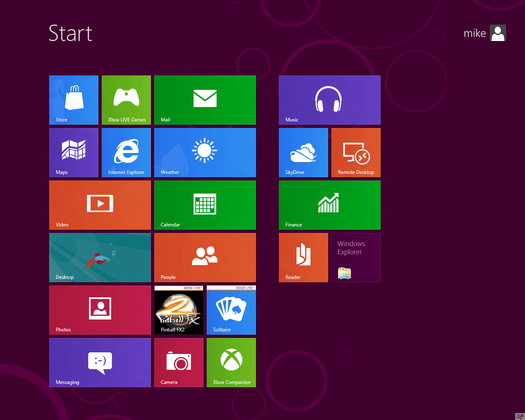The width and height of the screenshot is (525, 420).
Task: Open the Mail app tile
Action: pyautogui.click(x=205, y=100)
